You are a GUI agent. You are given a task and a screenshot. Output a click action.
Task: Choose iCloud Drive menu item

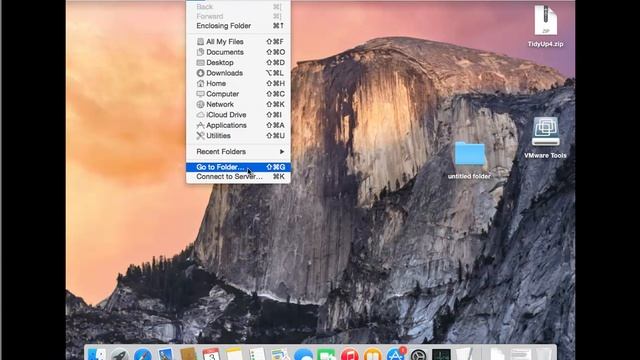click(238, 115)
